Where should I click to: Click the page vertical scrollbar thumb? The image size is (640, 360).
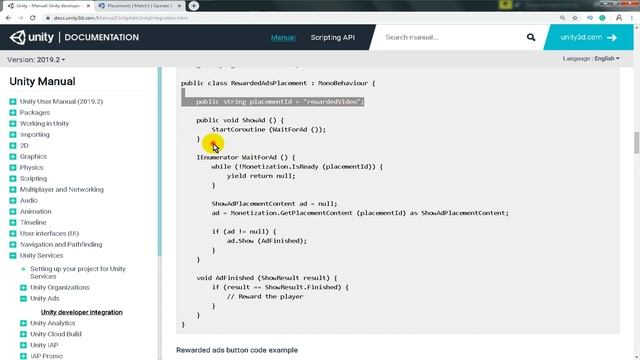(x=636, y=142)
